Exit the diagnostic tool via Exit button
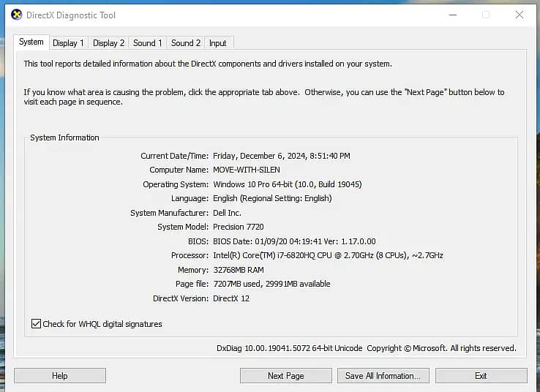This screenshot has height=392, width=540. pos(481,376)
